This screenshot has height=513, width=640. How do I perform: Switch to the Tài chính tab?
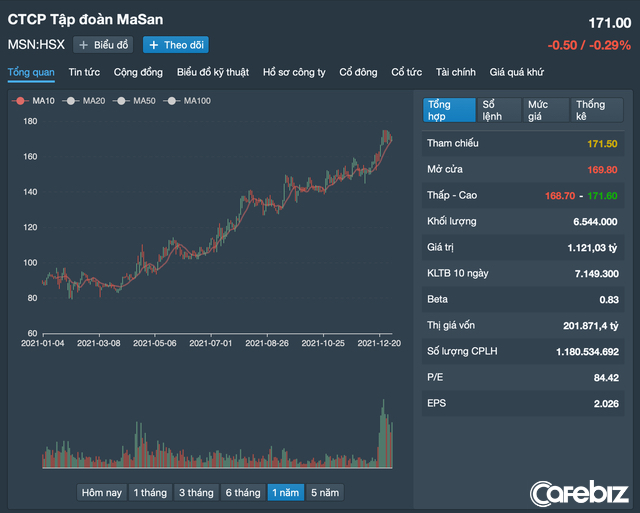[456, 72]
